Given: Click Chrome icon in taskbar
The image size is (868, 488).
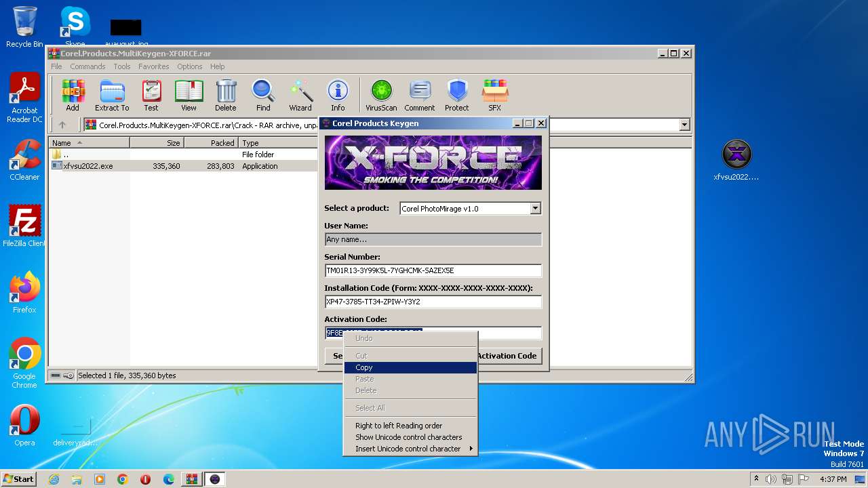Looking at the screenshot, I should pos(123,479).
